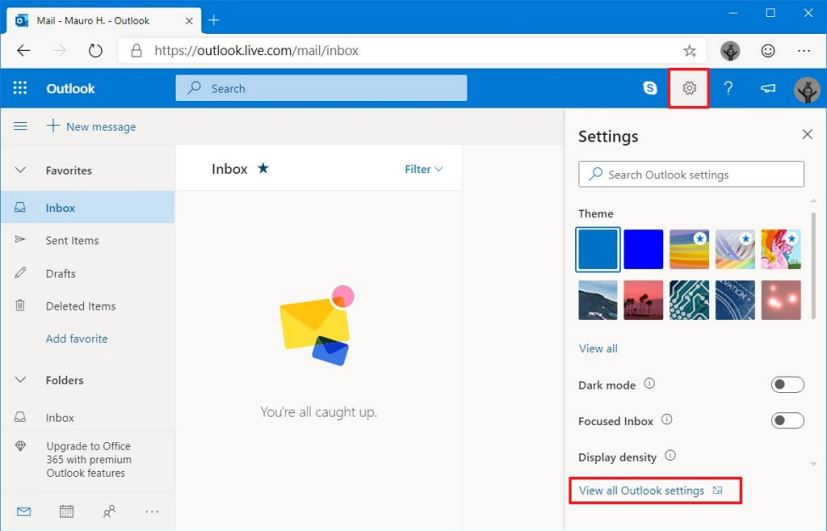Close the Settings panel
The width and height of the screenshot is (827, 531).
pyautogui.click(x=807, y=134)
